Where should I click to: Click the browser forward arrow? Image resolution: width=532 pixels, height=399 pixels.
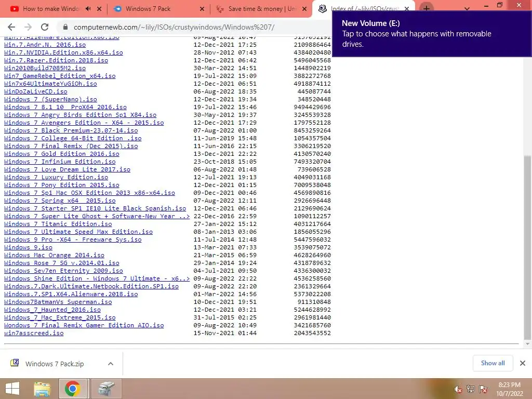pyautogui.click(x=28, y=27)
